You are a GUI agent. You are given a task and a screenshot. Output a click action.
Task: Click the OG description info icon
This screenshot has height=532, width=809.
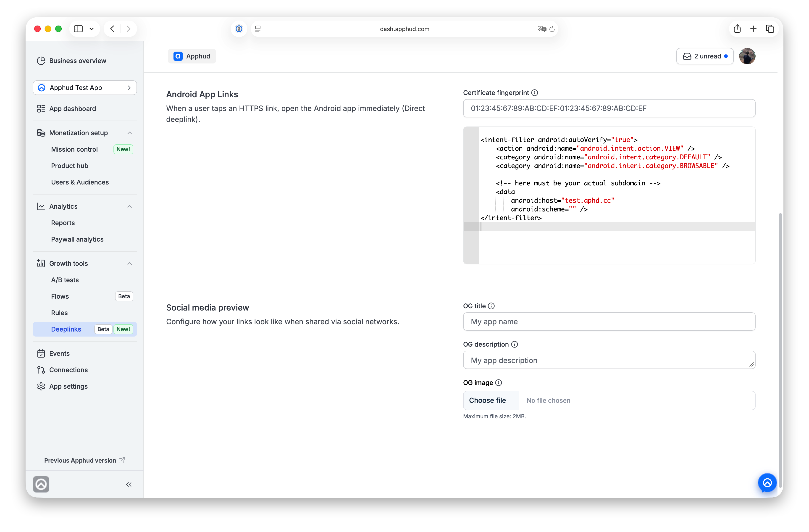point(515,344)
